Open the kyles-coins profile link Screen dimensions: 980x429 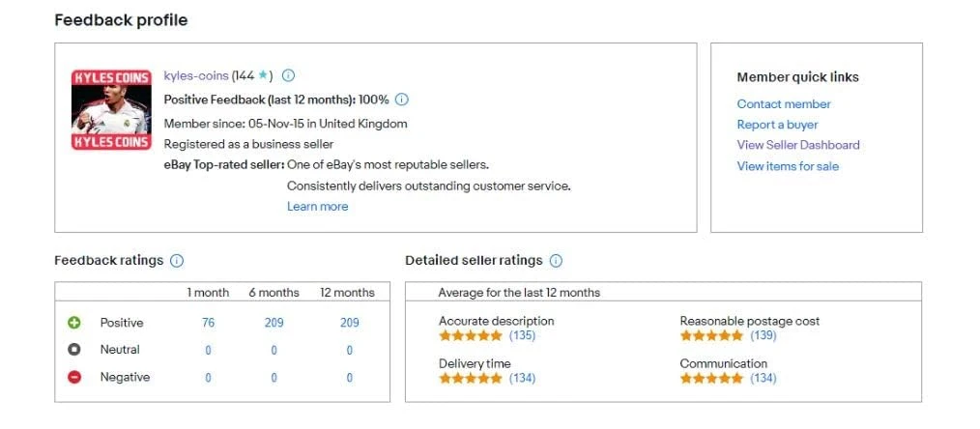tap(195, 75)
